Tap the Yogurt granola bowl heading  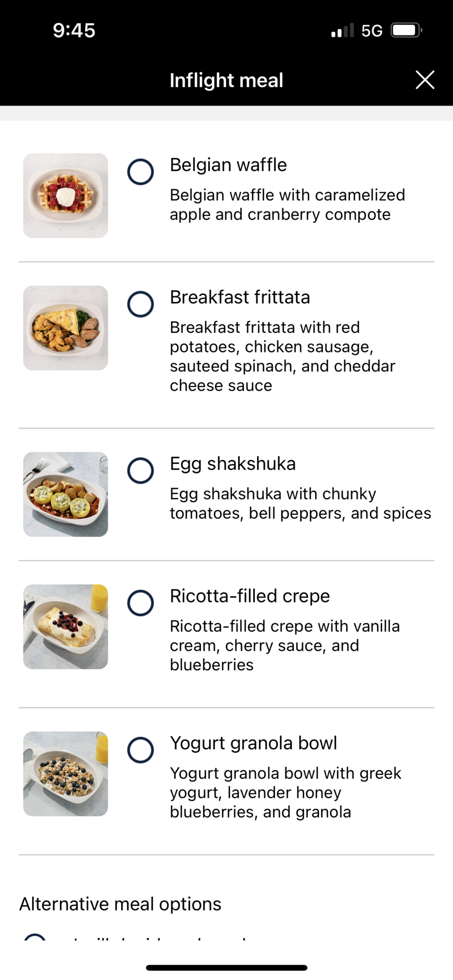253,743
